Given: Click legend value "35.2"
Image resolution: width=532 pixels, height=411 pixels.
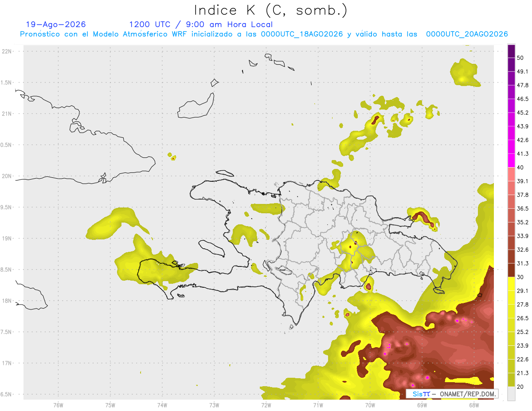Looking at the screenshot, I should pyautogui.click(x=522, y=222).
